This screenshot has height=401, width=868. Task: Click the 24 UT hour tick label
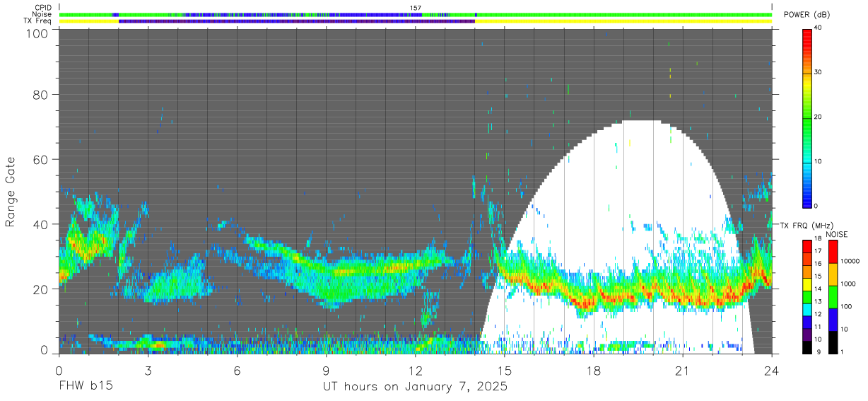771,371
